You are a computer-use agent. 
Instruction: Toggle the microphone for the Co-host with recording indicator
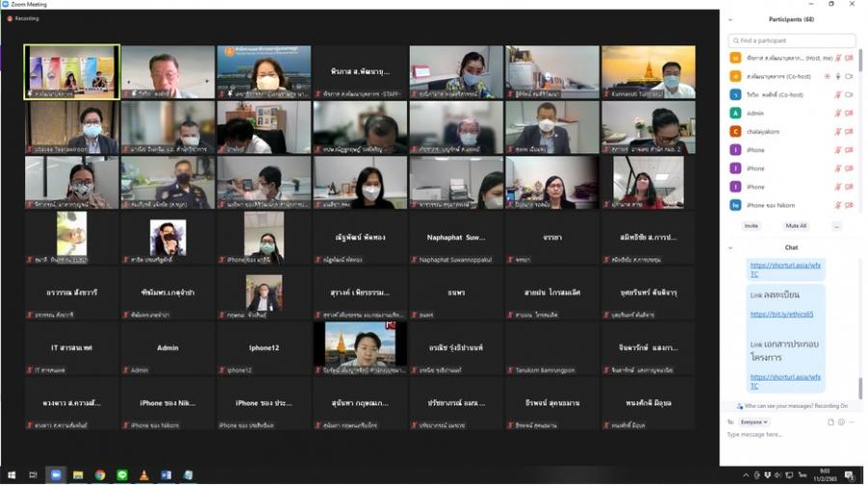(x=838, y=76)
